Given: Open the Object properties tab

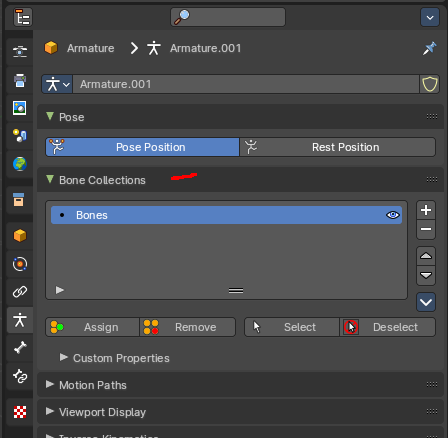Looking at the screenshot, I should point(20,236).
